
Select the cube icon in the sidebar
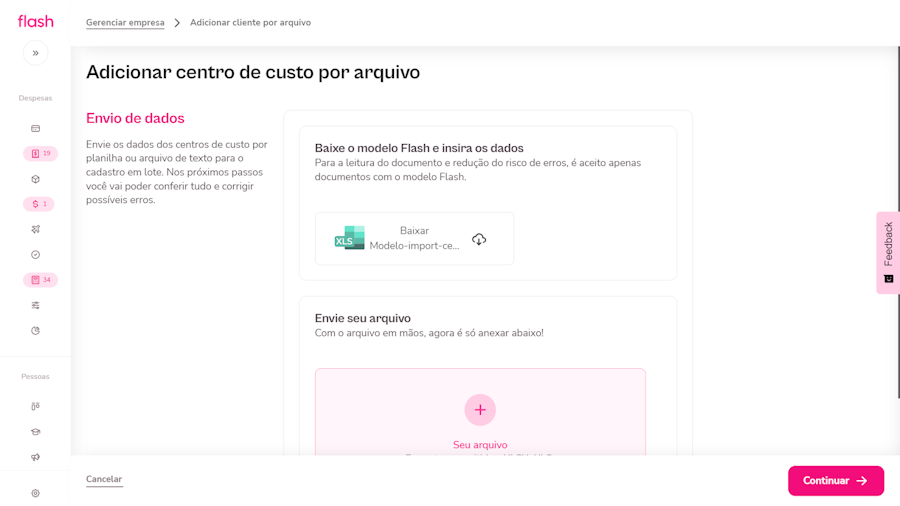coord(36,179)
